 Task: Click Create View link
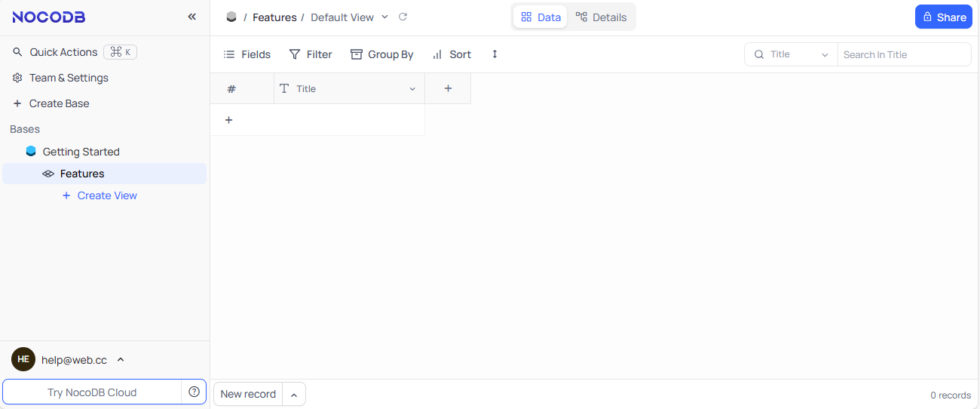[x=100, y=195]
